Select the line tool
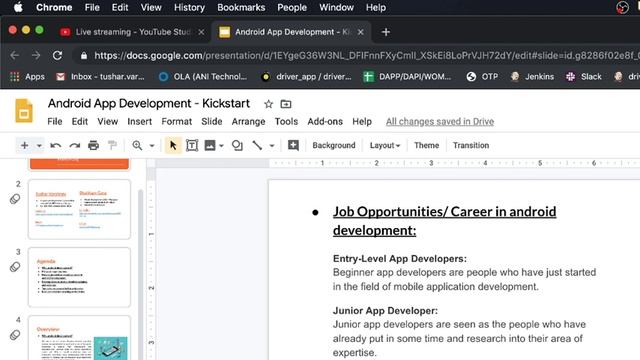 click(x=257, y=145)
